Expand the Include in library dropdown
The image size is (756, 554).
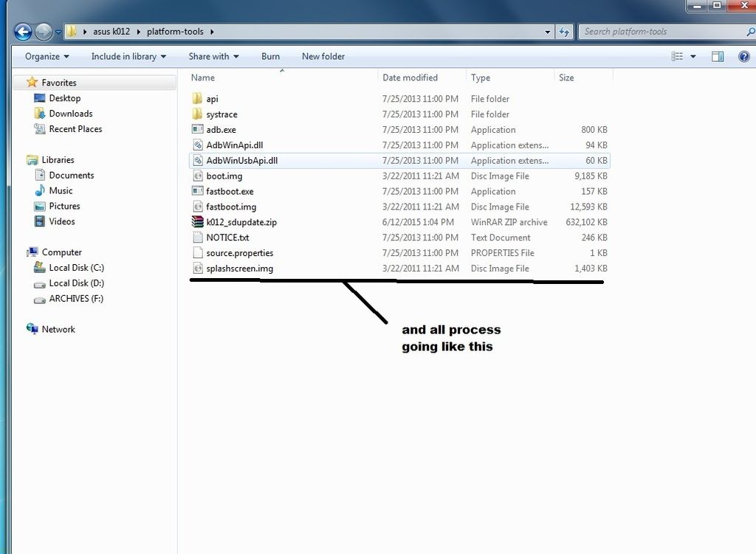[128, 56]
